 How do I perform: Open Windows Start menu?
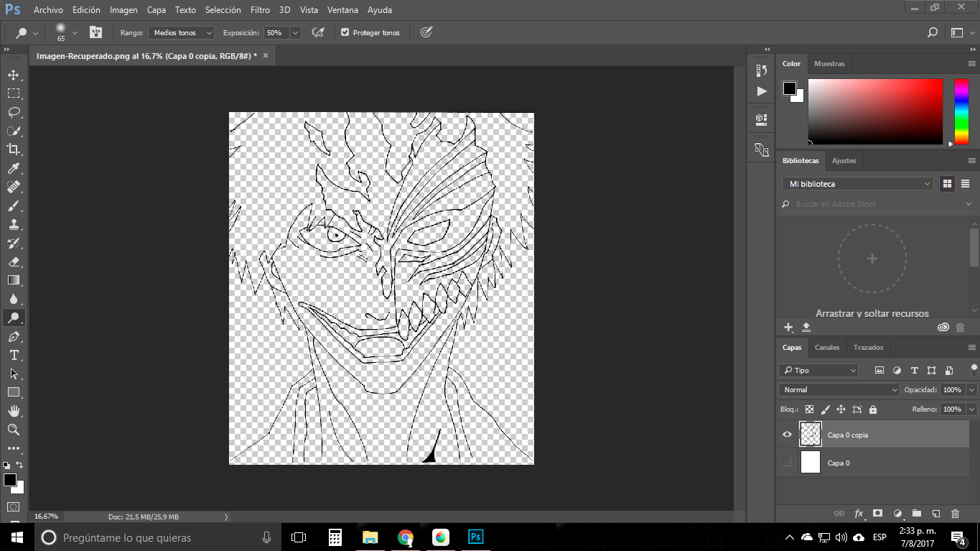click(x=17, y=537)
